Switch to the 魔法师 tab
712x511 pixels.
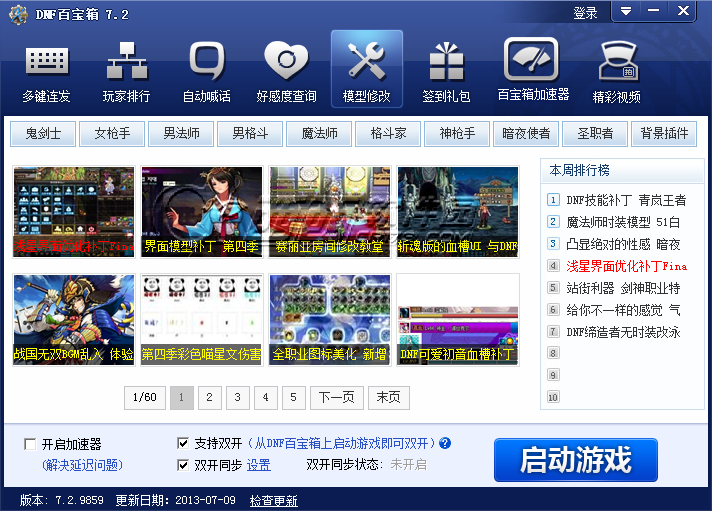(x=319, y=134)
